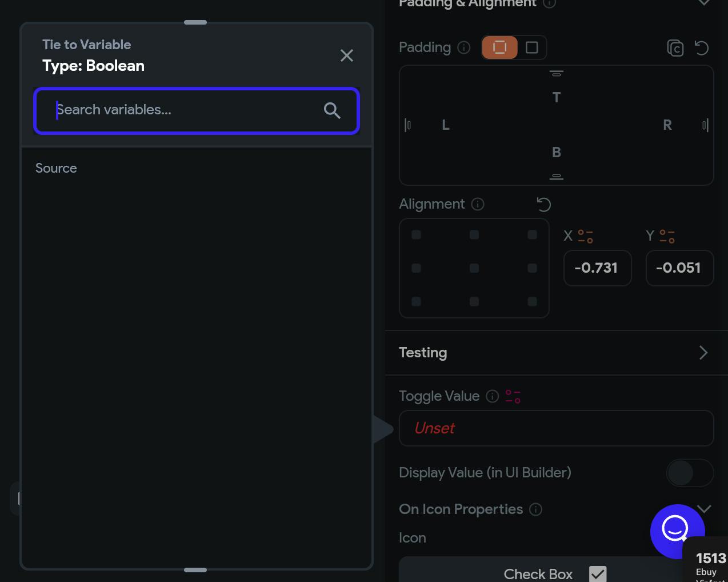Select individual sides padding mode icon
This screenshot has width=728, height=582.
[x=532, y=47]
